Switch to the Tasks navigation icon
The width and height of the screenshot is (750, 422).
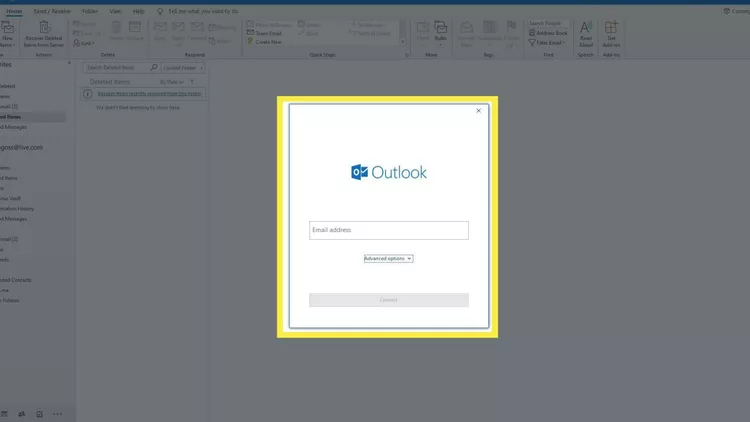click(39, 414)
